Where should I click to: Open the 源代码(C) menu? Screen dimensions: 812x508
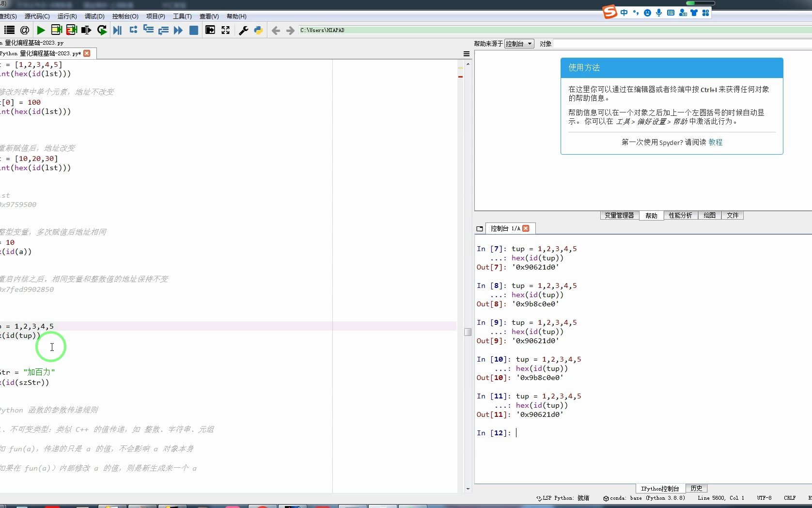point(37,16)
